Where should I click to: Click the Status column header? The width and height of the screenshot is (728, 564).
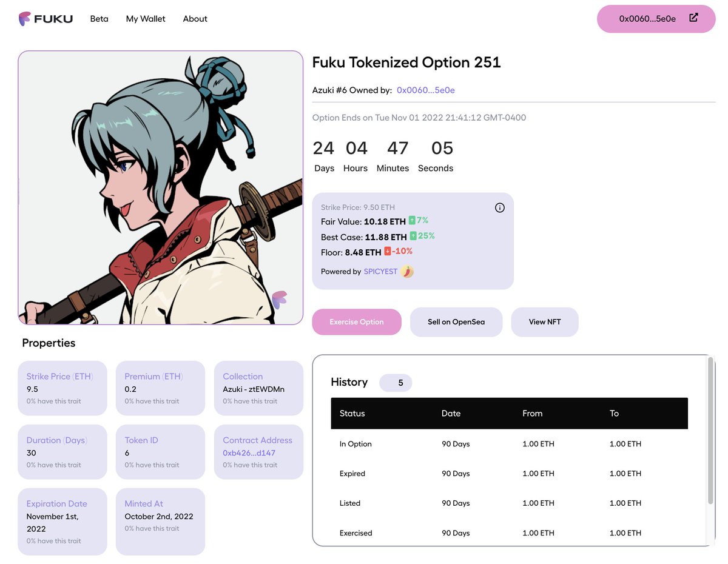pyautogui.click(x=352, y=414)
